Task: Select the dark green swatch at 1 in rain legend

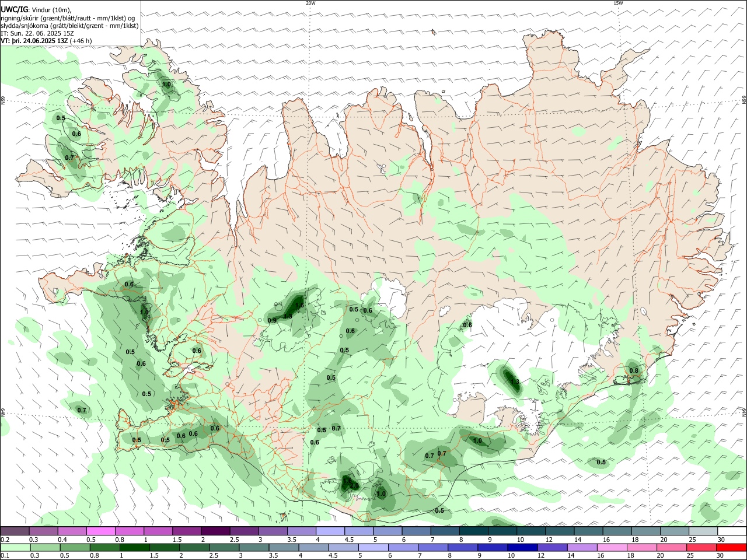Action: click(134, 548)
